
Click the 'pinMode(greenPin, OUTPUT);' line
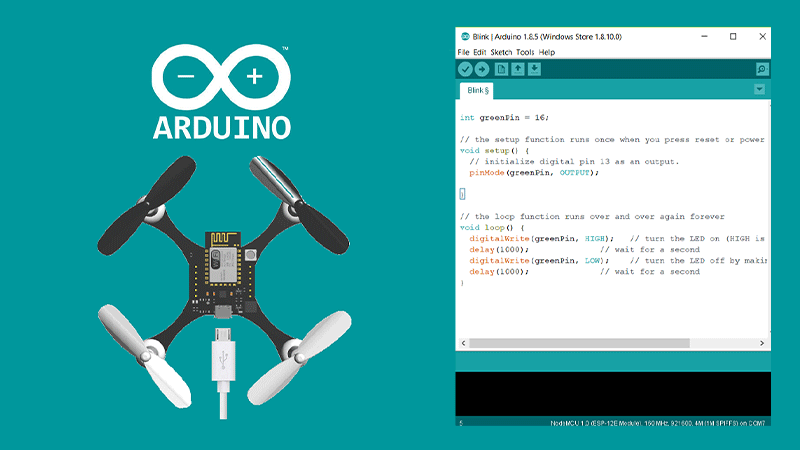pos(534,172)
